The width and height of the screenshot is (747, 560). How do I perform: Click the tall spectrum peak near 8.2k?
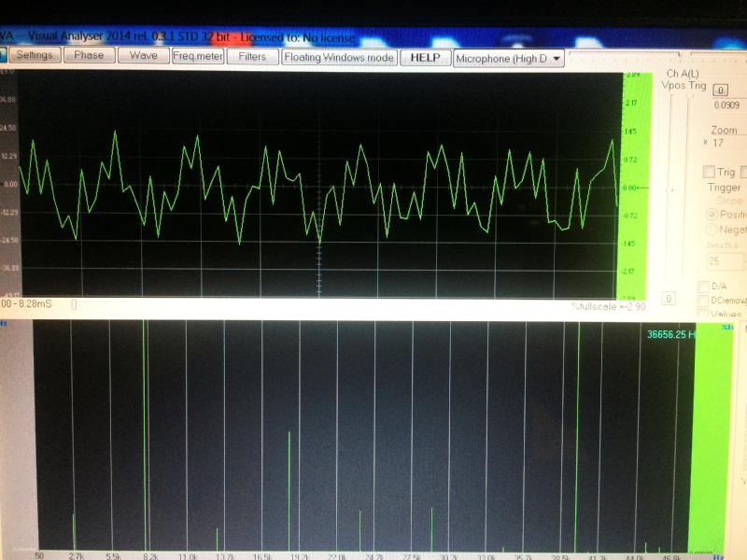145,436
